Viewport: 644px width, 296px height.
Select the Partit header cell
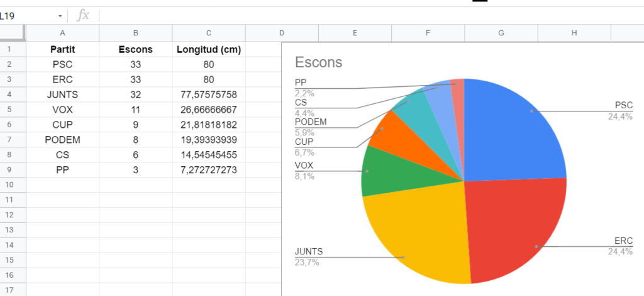pyautogui.click(x=62, y=49)
